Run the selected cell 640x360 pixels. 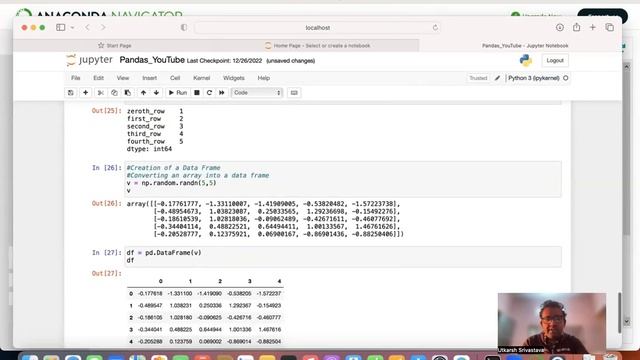pyautogui.click(x=178, y=93)
